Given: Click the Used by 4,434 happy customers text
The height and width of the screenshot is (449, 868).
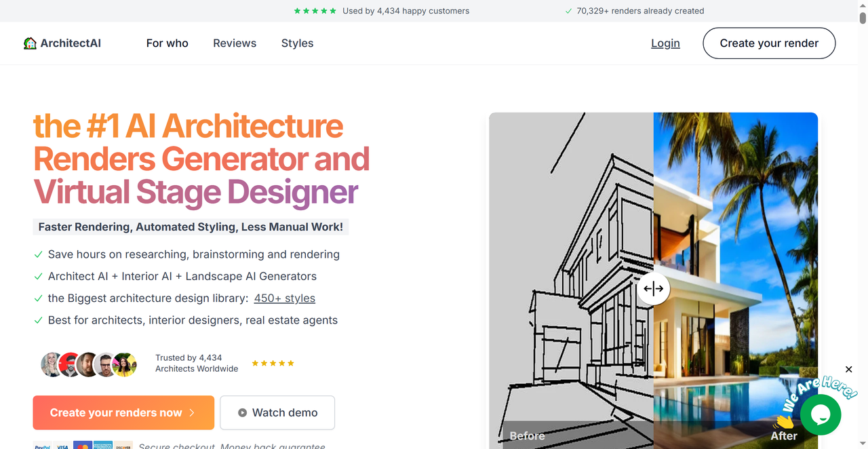Looking at the screenshot, I should tap(406, 11).
